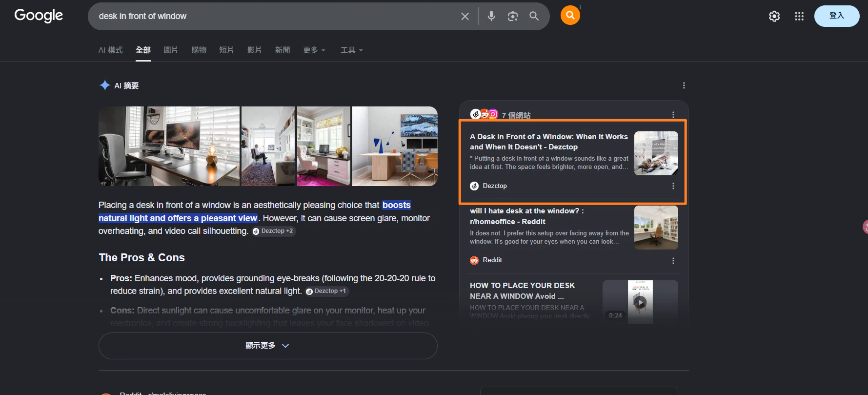The image size is (868, 395).
Task: Open HOW TO PLACE YOUR DESK NEAR A WINDOW video
Action: coord(523,291)
